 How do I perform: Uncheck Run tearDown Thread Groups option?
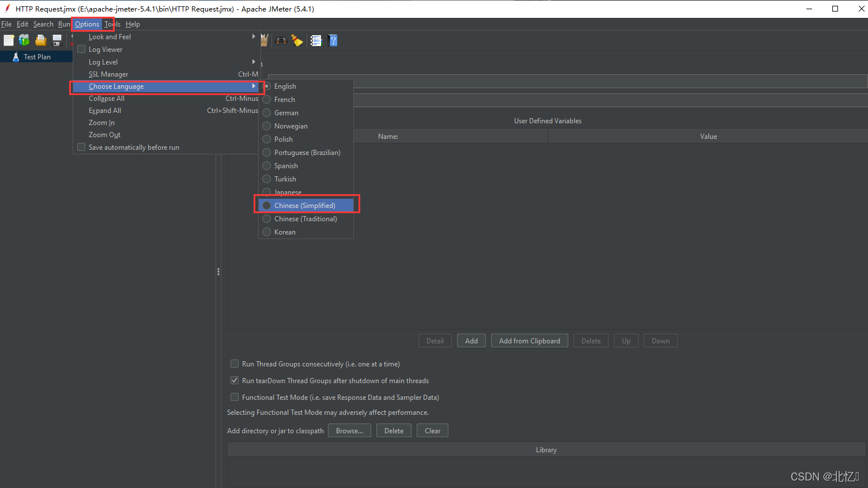[235, 380]
